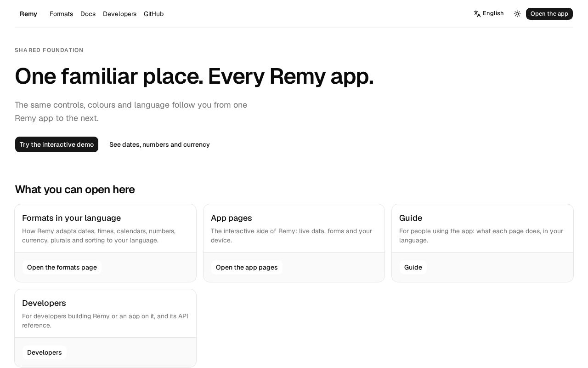588x368 pixels.
Task: Open the English language selector
Action: 489,14
